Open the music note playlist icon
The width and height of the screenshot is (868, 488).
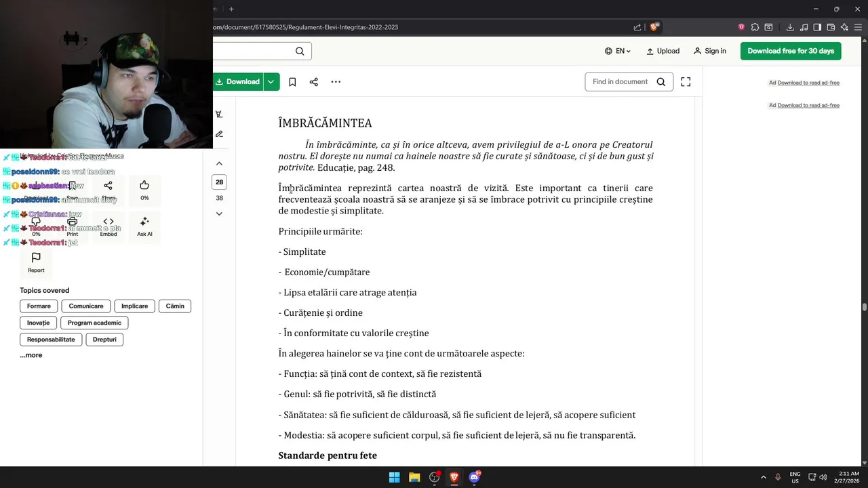pyautogui.click(x=804, y=27)
